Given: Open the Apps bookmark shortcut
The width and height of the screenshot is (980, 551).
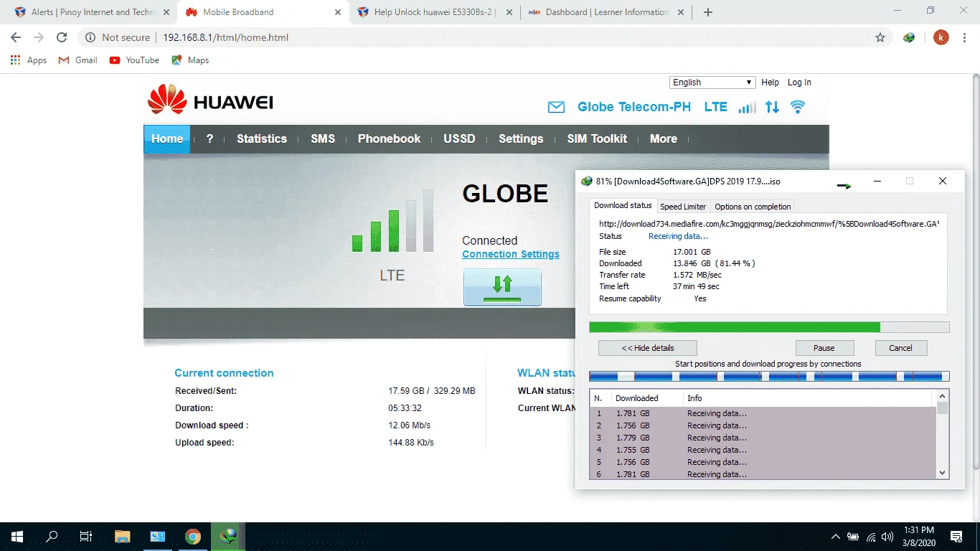Looking at the screenshot, I should pyautogui.click(x=29, y=60).
